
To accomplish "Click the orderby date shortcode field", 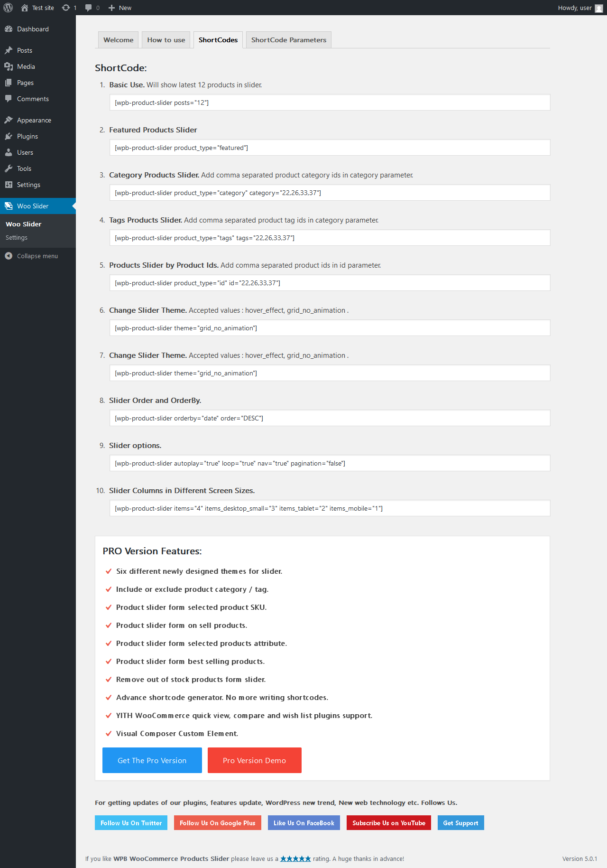I will (330, 418).
